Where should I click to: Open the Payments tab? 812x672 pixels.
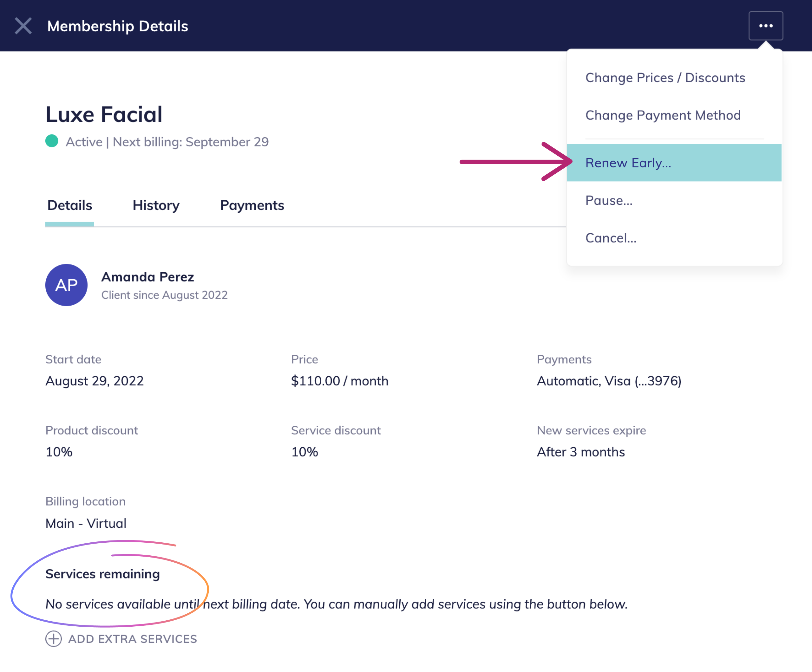[x=252, y=205]
